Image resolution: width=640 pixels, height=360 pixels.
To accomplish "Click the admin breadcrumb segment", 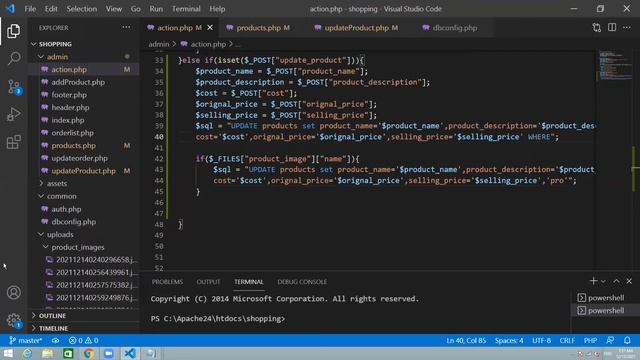I will click(159, 44).
